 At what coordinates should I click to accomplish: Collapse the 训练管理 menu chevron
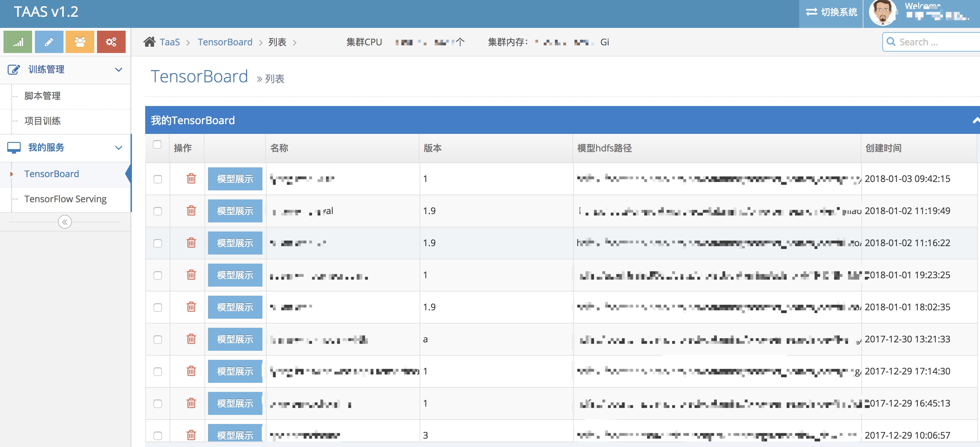tap(119, 70)
